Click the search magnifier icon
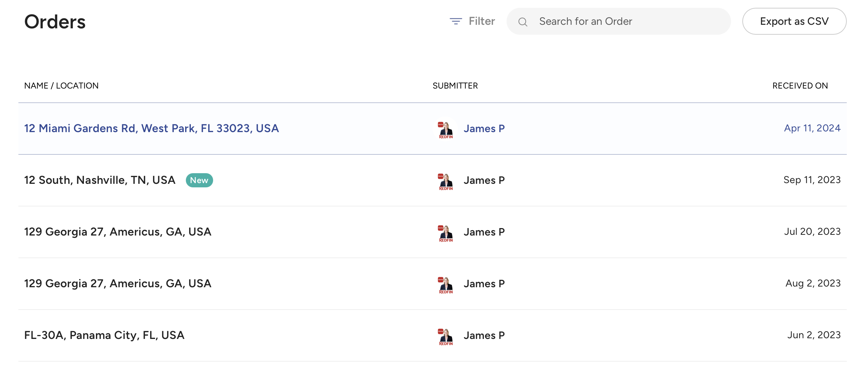The image size is (868, 391). pyautogui.click(x=523, y=22)
